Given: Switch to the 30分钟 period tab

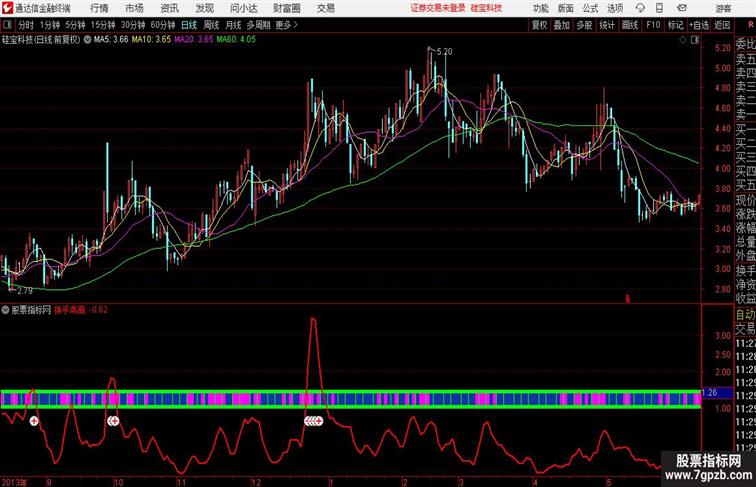Looking at the screenshot, I should pyautogui.click(x=133, y=25).
